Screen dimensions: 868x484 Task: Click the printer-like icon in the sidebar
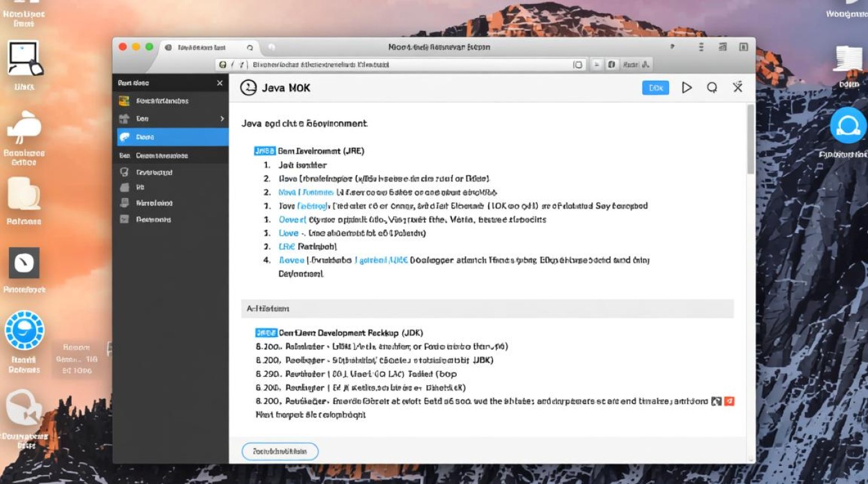[x=125, y=203]
